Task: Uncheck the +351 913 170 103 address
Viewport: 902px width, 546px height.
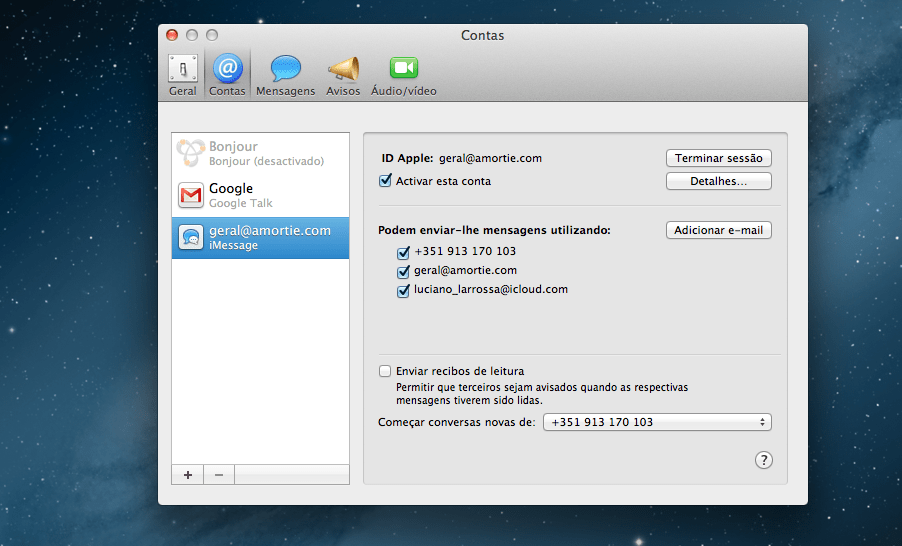Action: pyautogui.click(x=403, y=252)
